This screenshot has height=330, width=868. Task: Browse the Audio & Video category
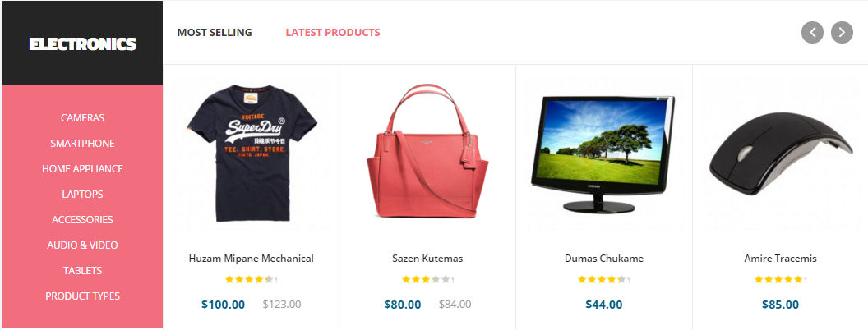point(82,245)
